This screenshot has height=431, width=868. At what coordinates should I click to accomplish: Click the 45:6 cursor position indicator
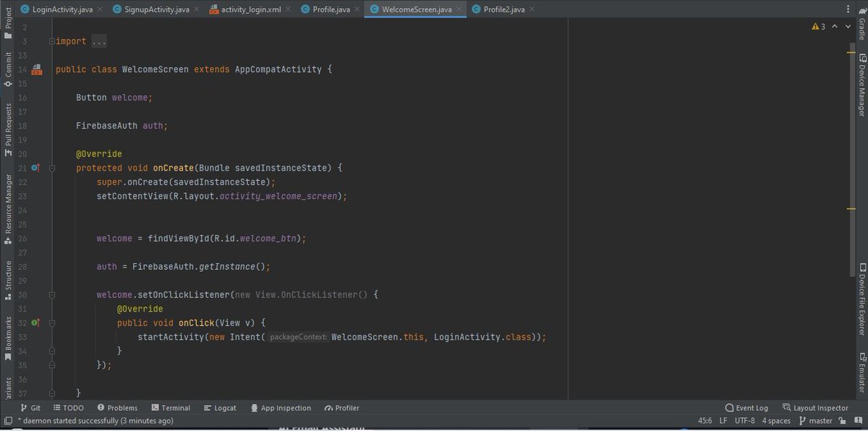tap(705, 420)
